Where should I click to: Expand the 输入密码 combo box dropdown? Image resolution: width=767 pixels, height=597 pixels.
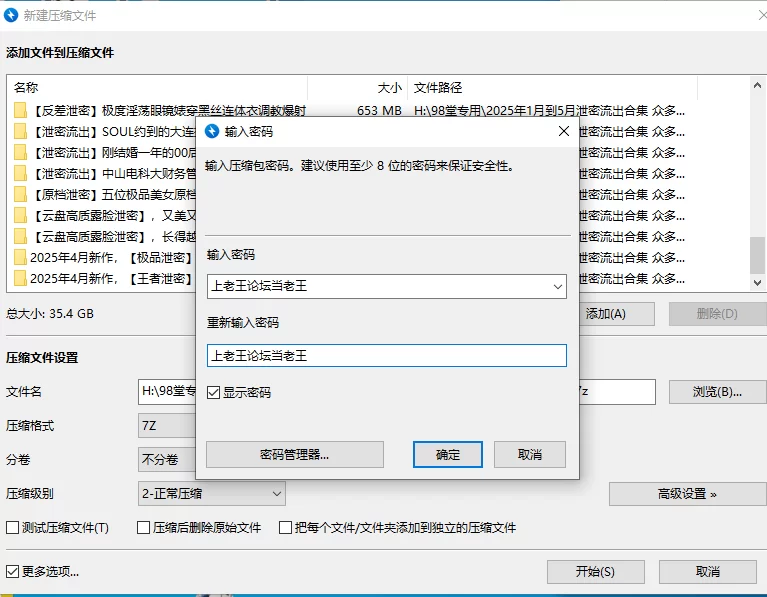tap(557, 286)
